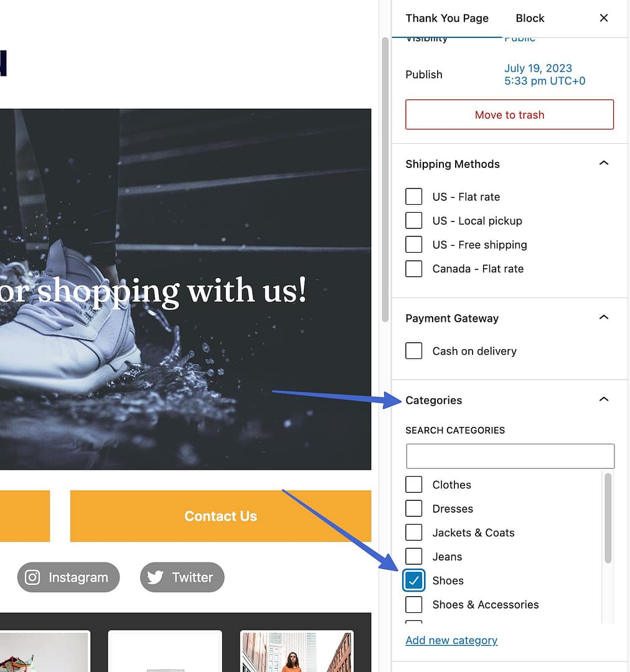The width and height of the screenshot is (630, 672).
Task: Click the Move to trash button
Action: tap(509, 114)
